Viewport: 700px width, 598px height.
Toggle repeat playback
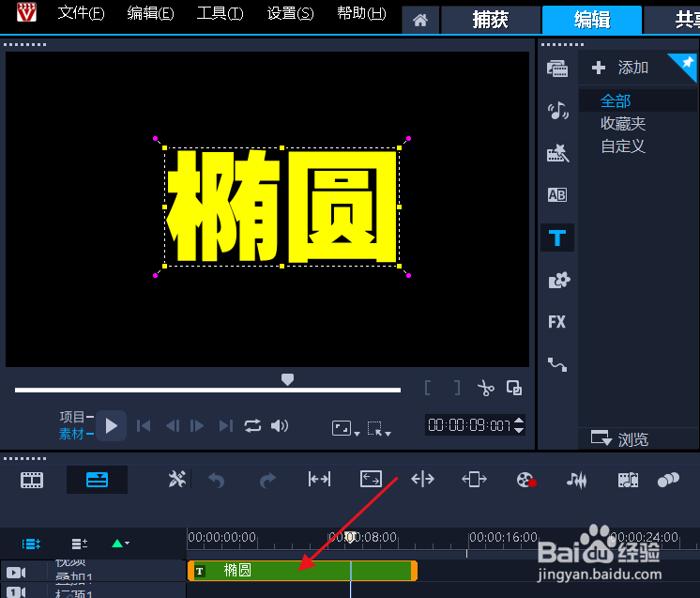(x=252, y=425)
